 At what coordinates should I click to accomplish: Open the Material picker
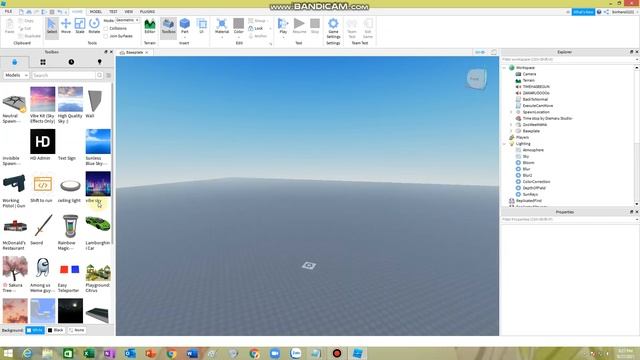pos(222,27)
